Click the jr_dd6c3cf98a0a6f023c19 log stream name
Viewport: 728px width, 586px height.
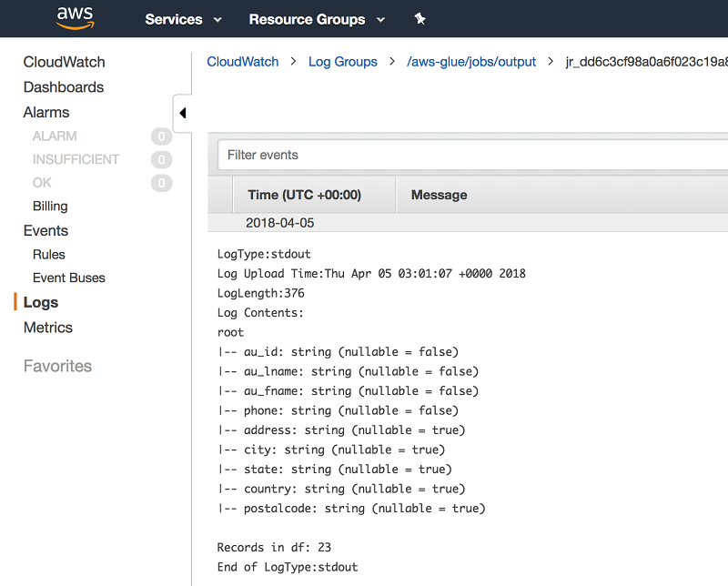(x=646, y=62)
